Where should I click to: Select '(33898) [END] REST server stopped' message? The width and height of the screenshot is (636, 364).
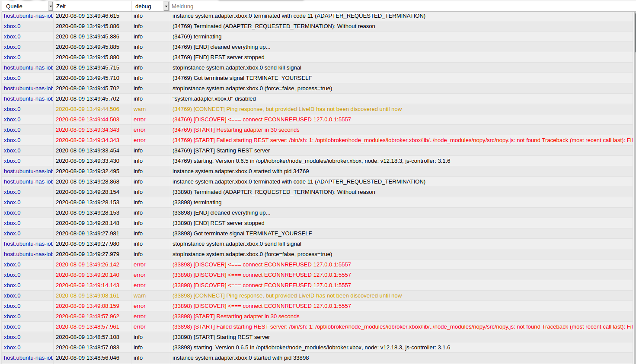click(218, 223)
